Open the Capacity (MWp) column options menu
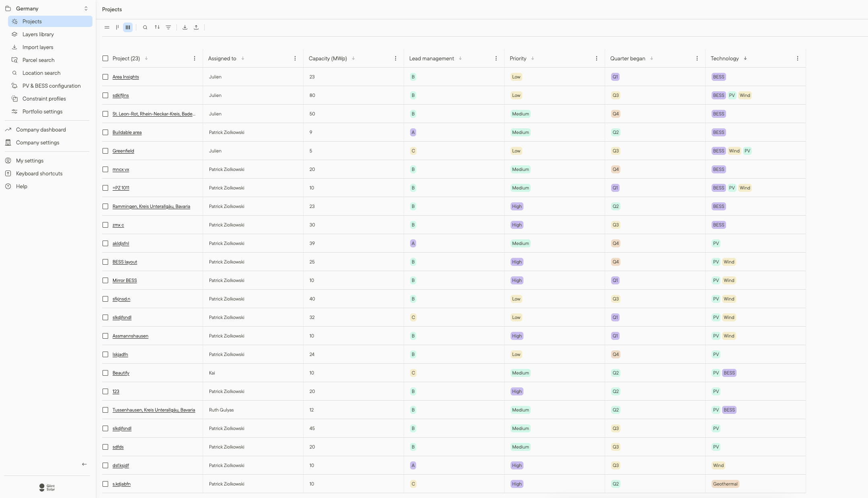 396,58
